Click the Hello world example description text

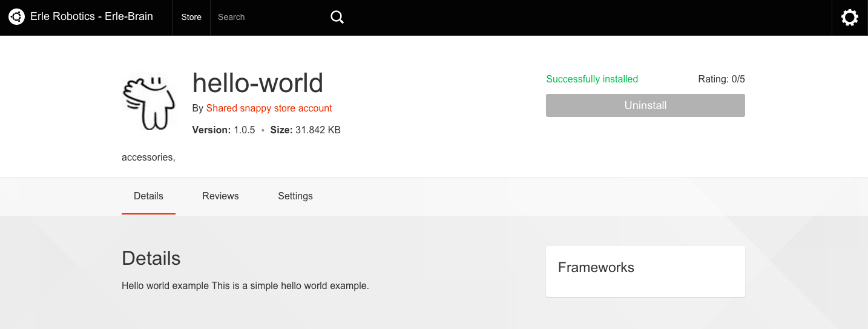[x=245, y=286]
